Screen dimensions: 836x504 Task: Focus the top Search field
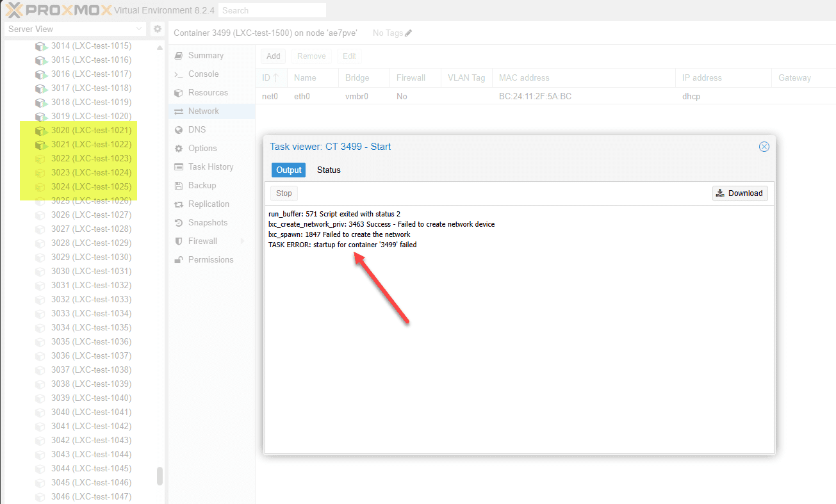pyautogui.click(x=272, y=10)
